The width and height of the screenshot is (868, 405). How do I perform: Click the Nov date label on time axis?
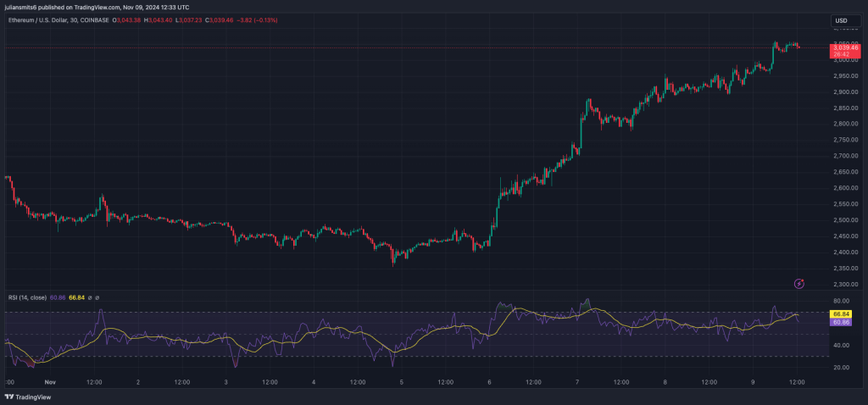tap(49, 382)
